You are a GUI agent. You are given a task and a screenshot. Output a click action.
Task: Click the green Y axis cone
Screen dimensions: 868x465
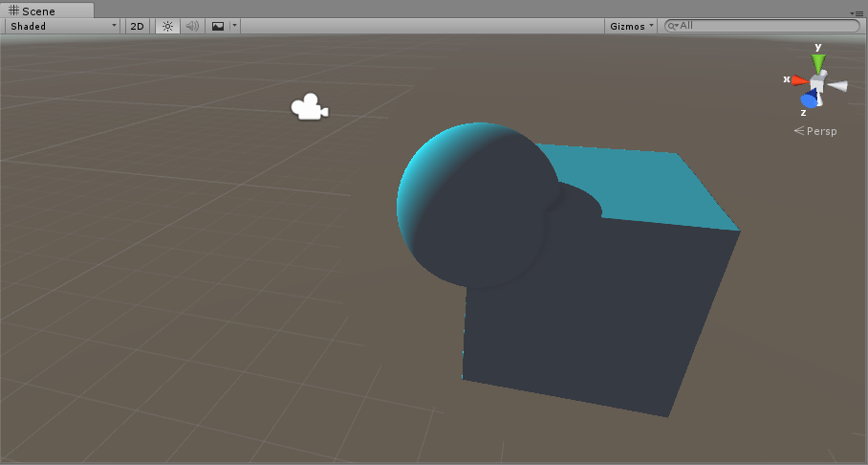818,62
